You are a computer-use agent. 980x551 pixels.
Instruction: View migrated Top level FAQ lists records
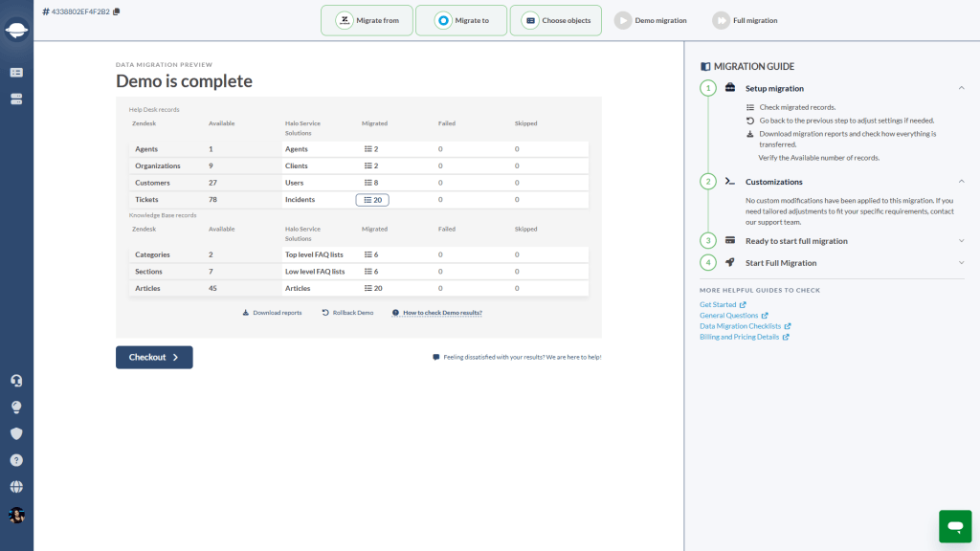[371, 254]
